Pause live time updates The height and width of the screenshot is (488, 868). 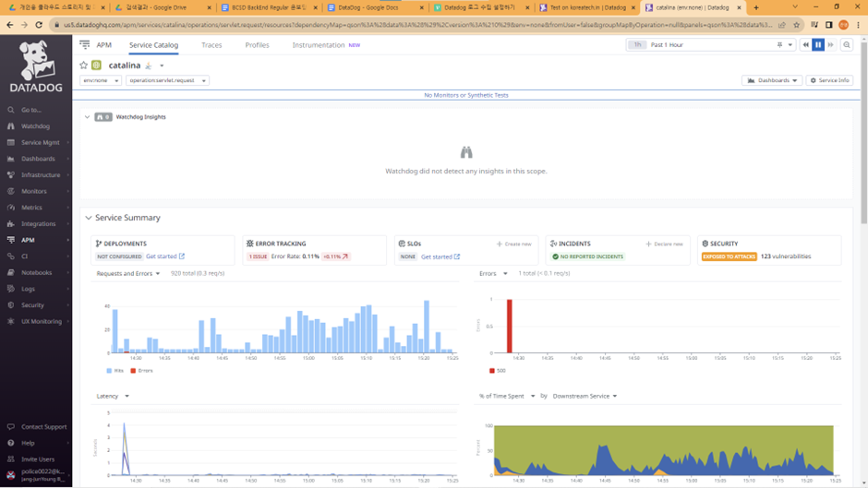pos(818,45)
